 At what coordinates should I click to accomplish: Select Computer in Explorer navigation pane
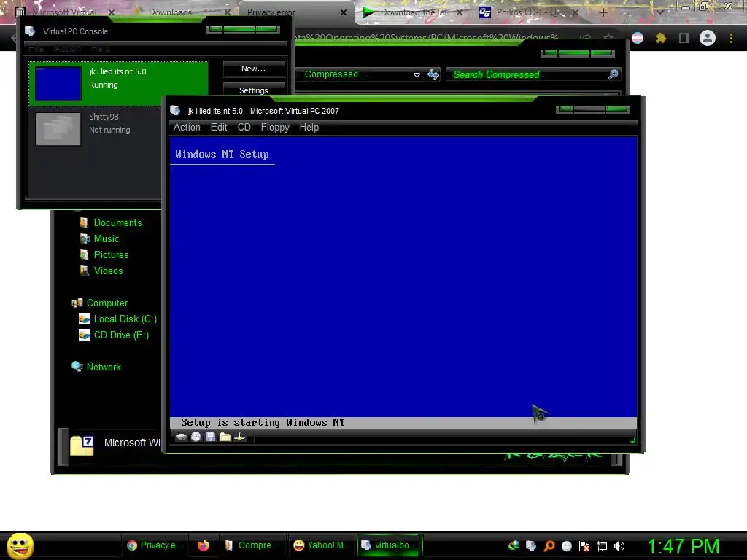(x=107, y=303)
